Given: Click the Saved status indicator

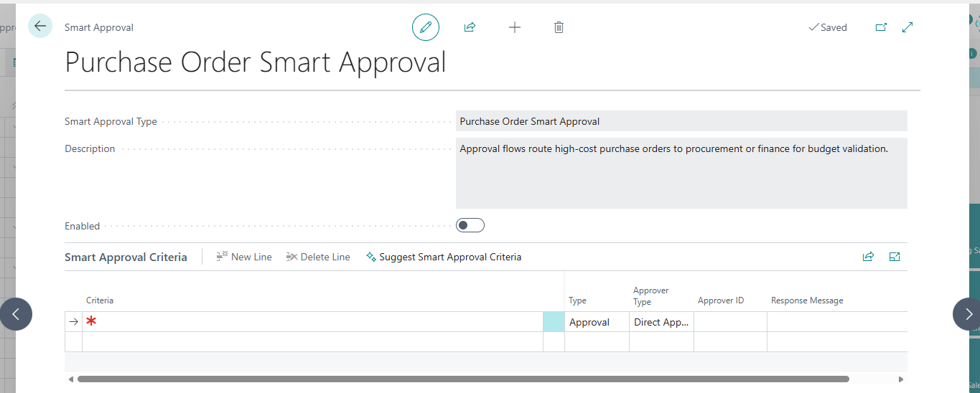Looking at the screenshot, I should pos(828,27).
